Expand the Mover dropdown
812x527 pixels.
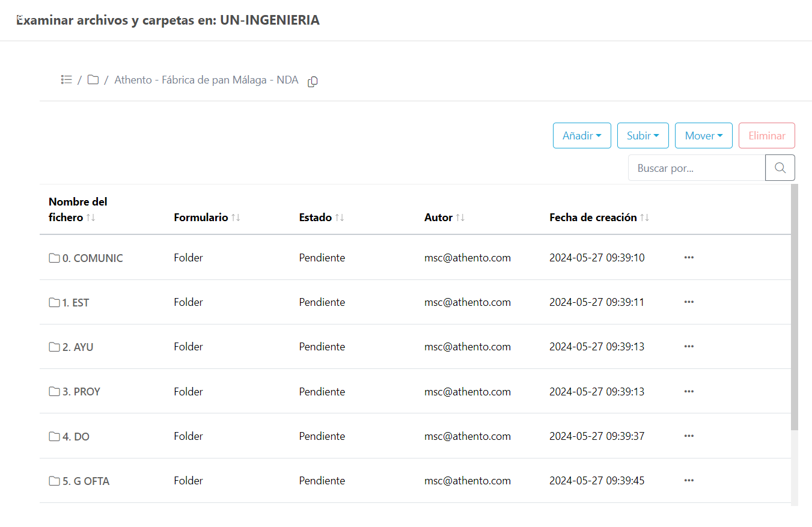[703, 136]
